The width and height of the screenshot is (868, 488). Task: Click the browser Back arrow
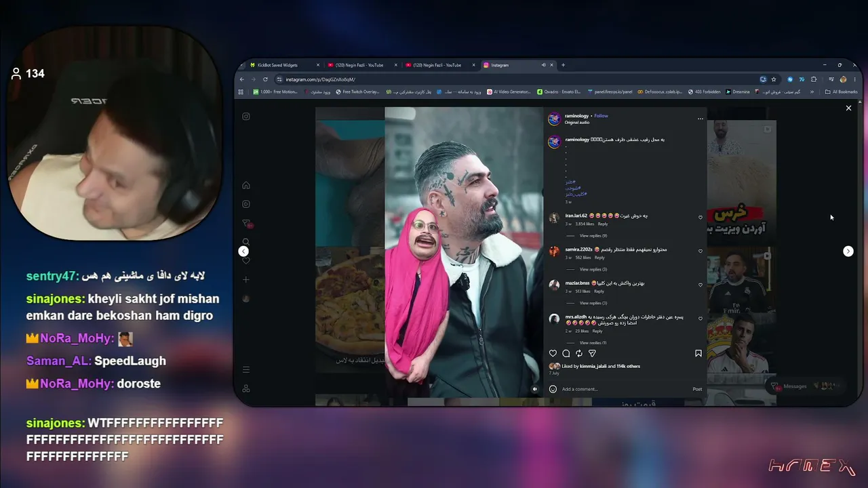pos(242,79)
